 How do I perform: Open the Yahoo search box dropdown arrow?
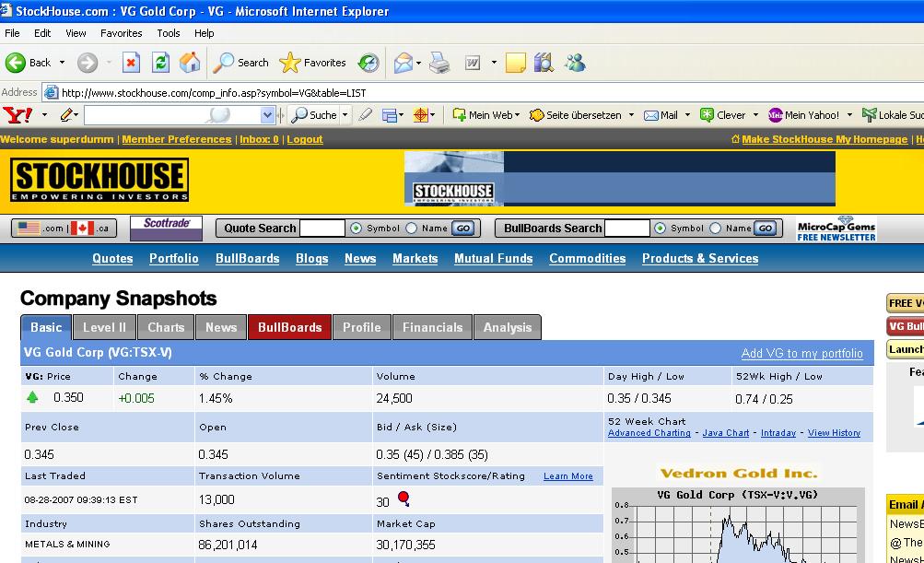[267, 115]
